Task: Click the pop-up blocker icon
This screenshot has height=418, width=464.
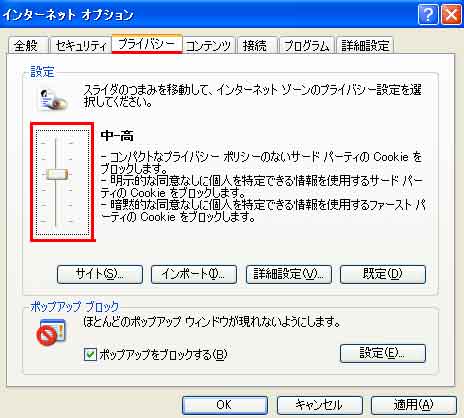Action: tap(51, 332)
